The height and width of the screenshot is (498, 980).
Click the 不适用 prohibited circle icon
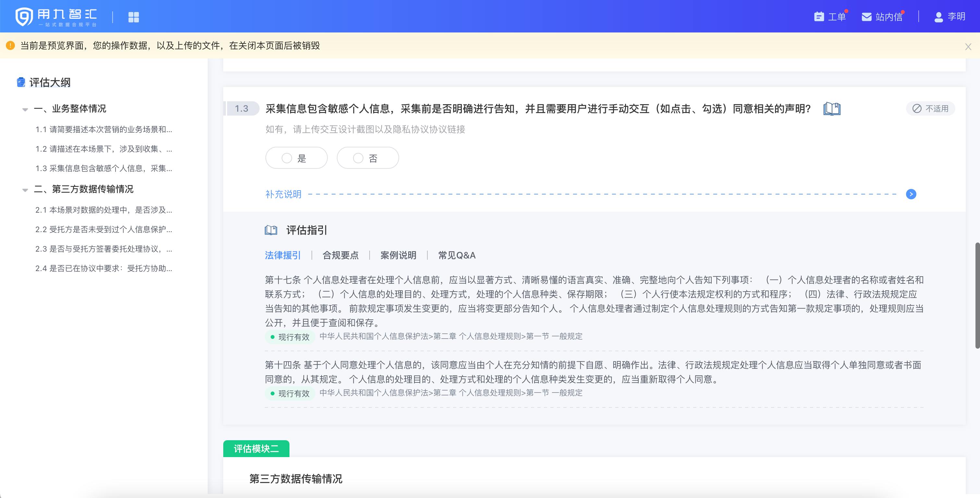(x=917, y=109)
